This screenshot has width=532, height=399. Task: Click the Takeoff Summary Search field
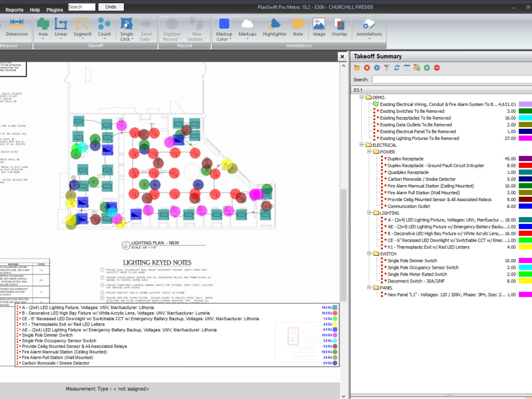[452, 79]
